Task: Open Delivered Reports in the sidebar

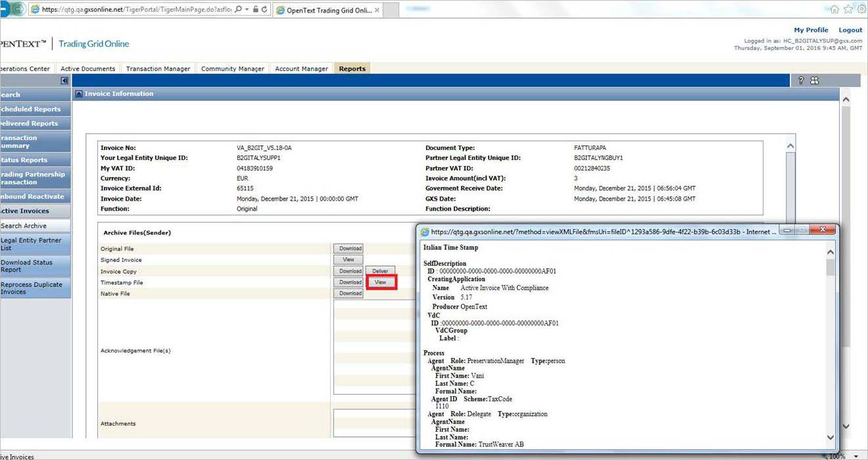Action: pos(35,124)
